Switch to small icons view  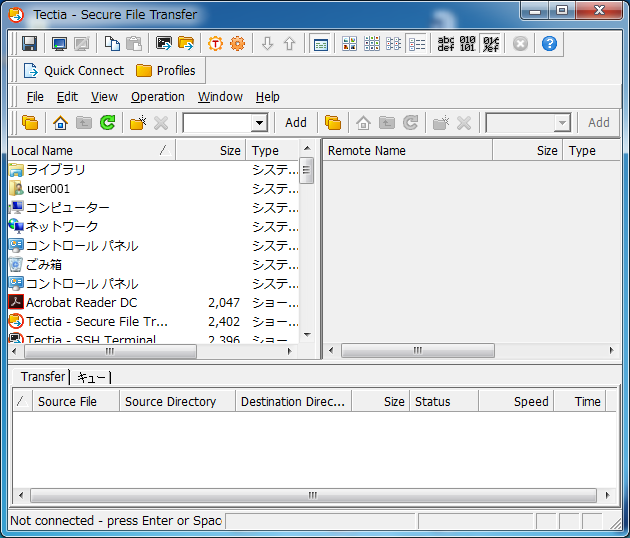click(x=372, y=43)
